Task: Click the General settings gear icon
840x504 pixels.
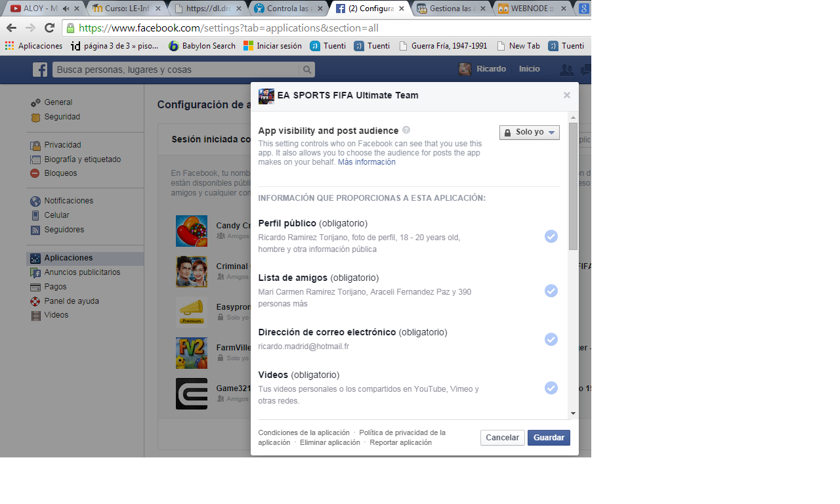Action: pos(35,102)
